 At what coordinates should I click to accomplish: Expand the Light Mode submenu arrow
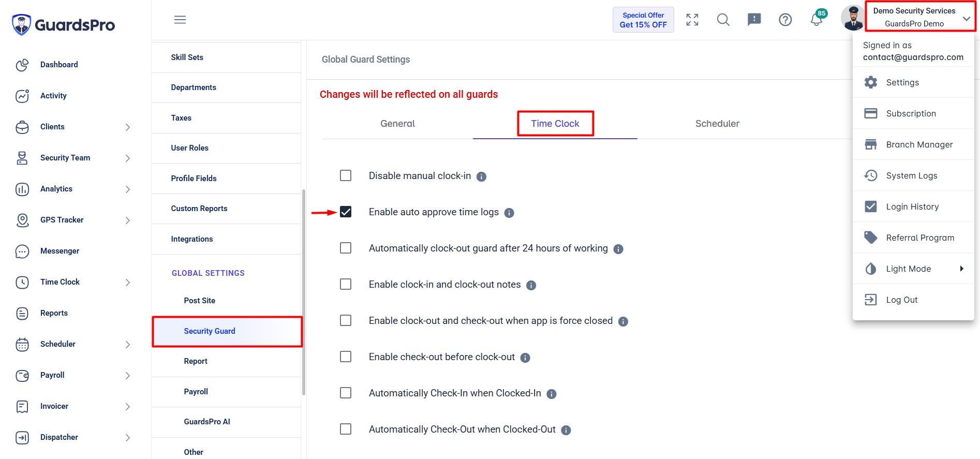coord(961,269)
